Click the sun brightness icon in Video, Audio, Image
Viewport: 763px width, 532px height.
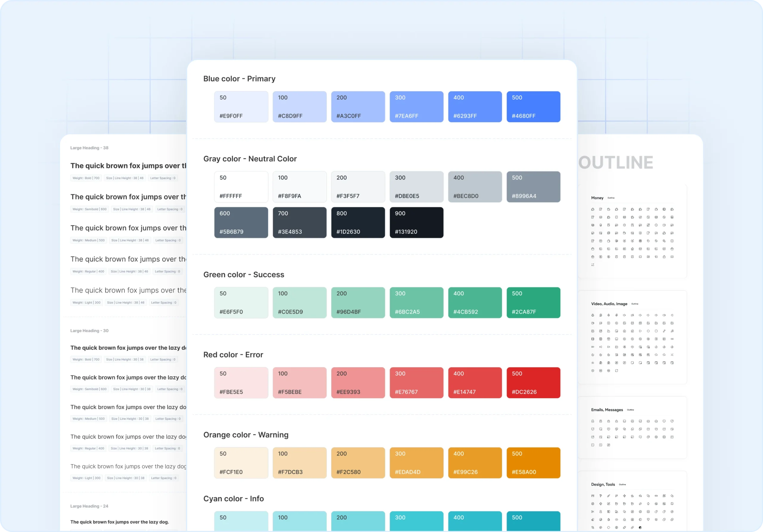593,363
